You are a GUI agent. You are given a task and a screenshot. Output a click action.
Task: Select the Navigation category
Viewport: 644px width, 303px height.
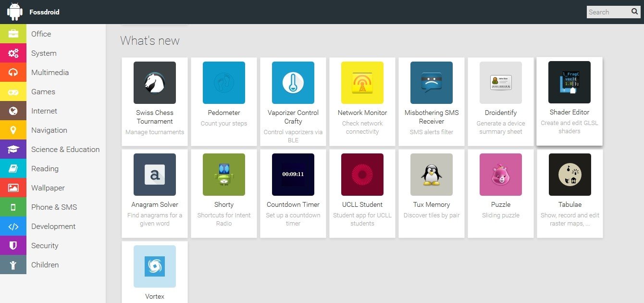click(x=53, y=130)
